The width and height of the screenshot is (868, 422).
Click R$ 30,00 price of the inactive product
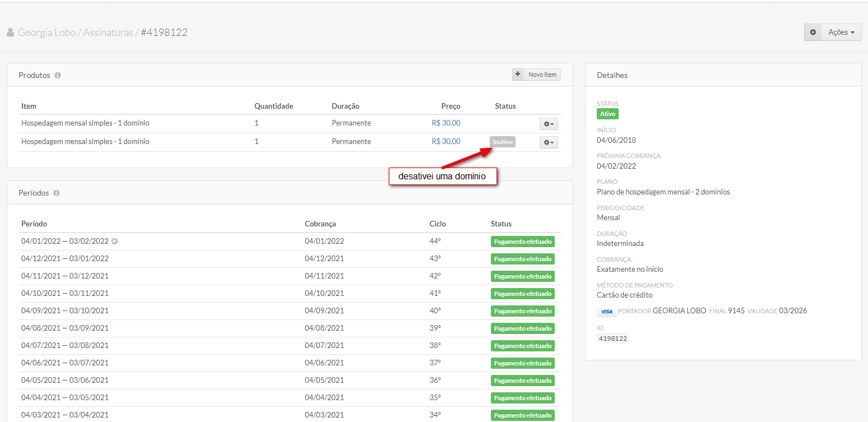(x=446, y=141)
